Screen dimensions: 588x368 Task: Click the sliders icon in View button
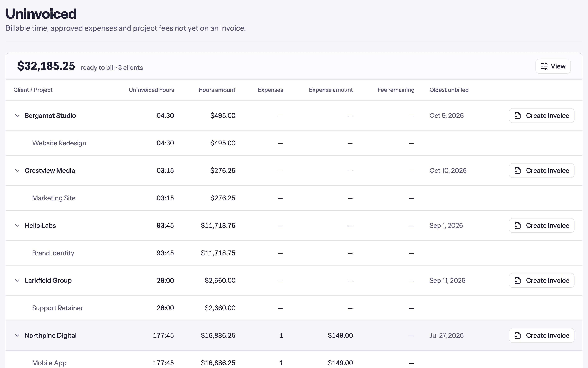(544, 66)
